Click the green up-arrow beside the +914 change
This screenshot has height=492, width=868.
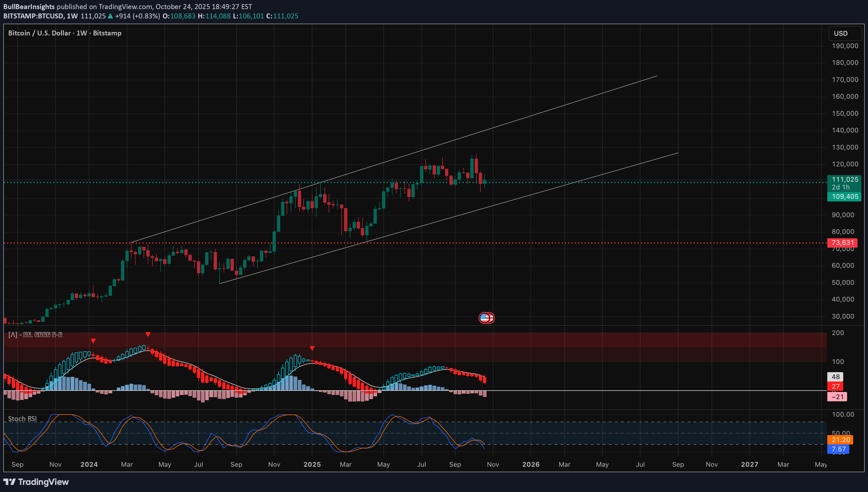coord(110,16)
